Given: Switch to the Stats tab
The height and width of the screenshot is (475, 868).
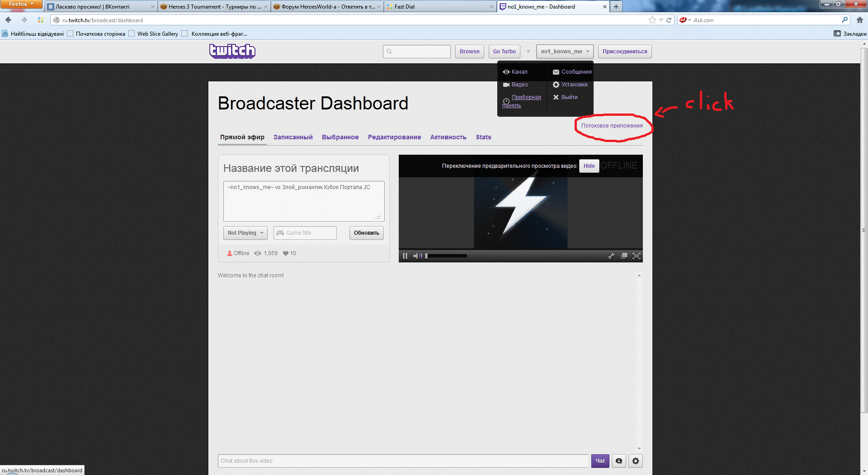Looking at the screenshot, I should (483, 137).
